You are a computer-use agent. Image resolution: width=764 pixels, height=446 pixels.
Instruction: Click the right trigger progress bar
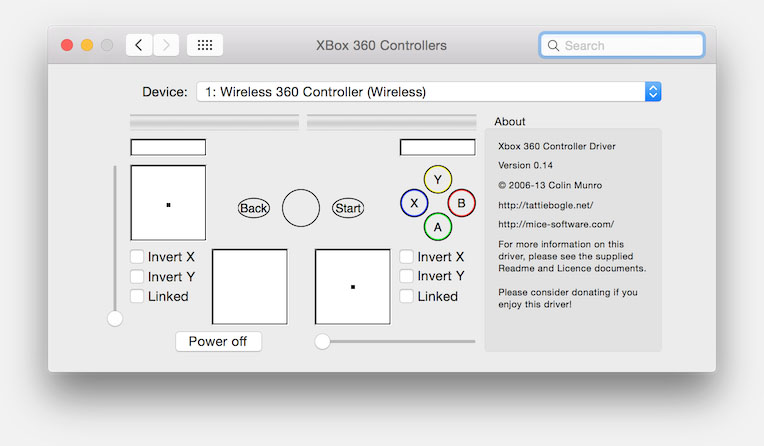pyautogui.click(x=391, y=122)
